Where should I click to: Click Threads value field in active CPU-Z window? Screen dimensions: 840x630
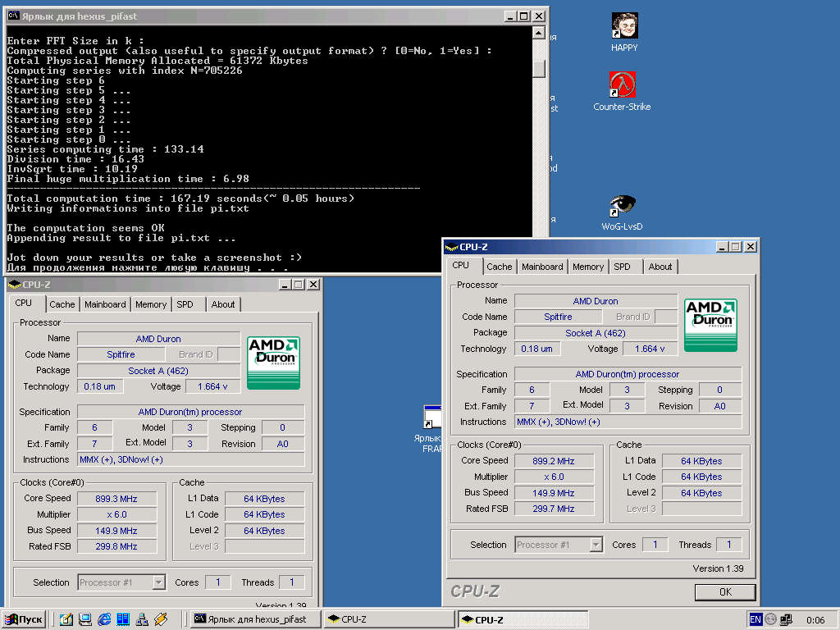coord(728,545)
